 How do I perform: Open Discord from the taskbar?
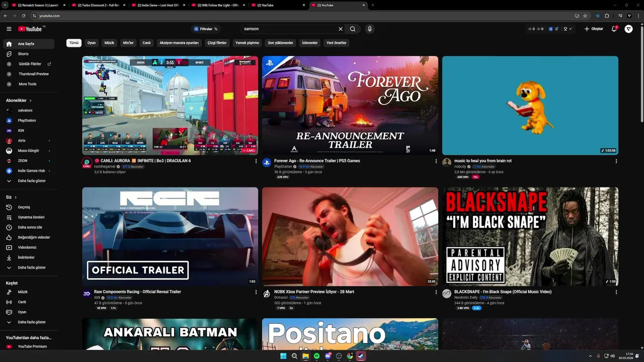tap(328, 356)
